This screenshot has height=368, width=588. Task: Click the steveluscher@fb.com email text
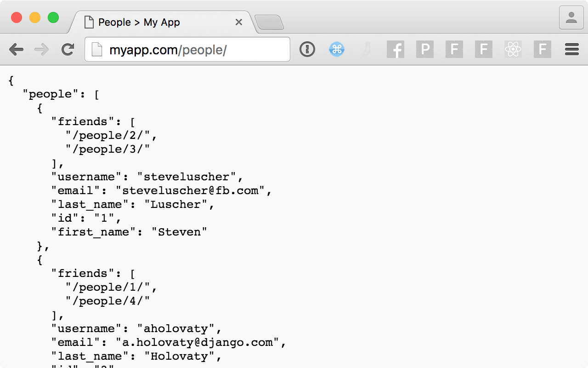[193, 190]
